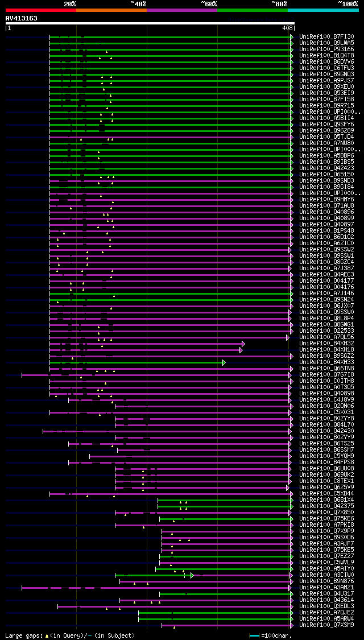Image resolution: width=364 pixels, height=640 pixels.
Task: Click the green alignment bar of UniRef100_A3CIW0
Action: pos(154,575)
